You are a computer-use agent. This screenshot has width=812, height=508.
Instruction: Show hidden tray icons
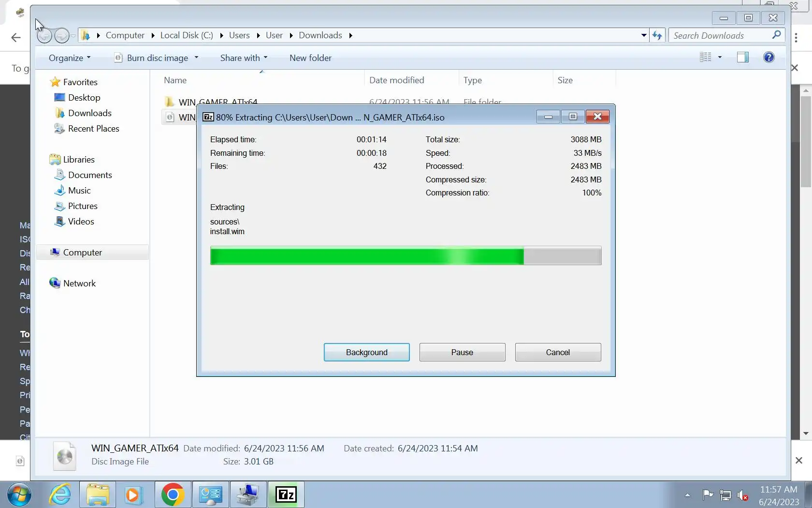coord(687,495)
